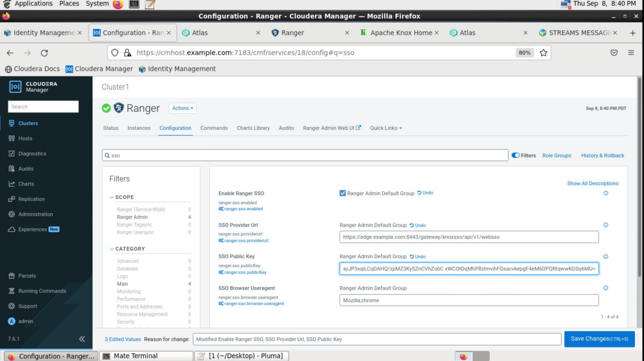Screen dimensions: 644x361
Task: Undo SSO Provider Url change
Action: coord(418,225)
